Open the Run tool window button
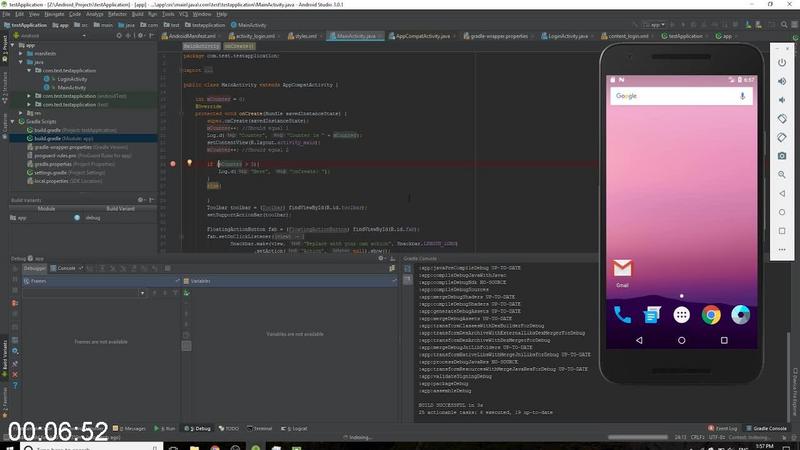The height and width of the screenshot is (450, 800). (164, 429)
